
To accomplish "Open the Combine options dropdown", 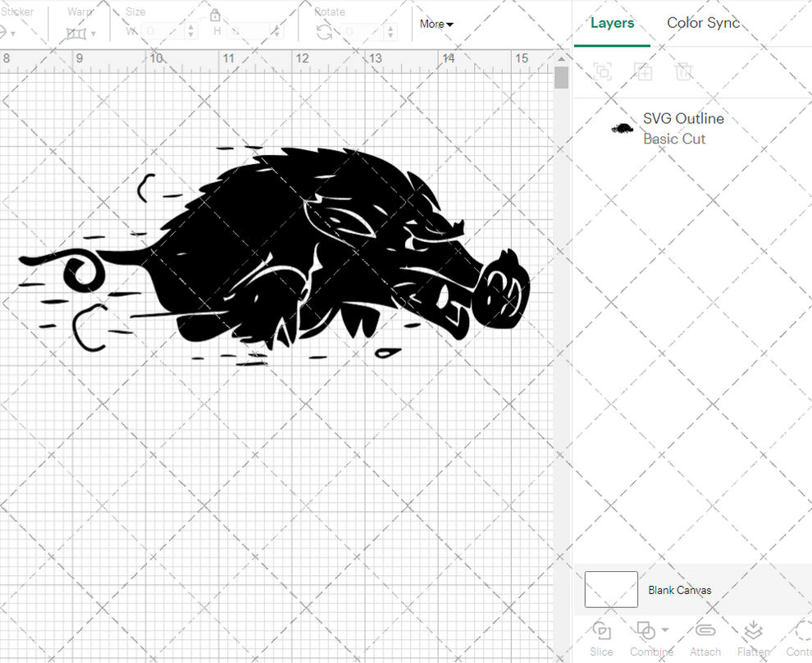I will (663, 630).
